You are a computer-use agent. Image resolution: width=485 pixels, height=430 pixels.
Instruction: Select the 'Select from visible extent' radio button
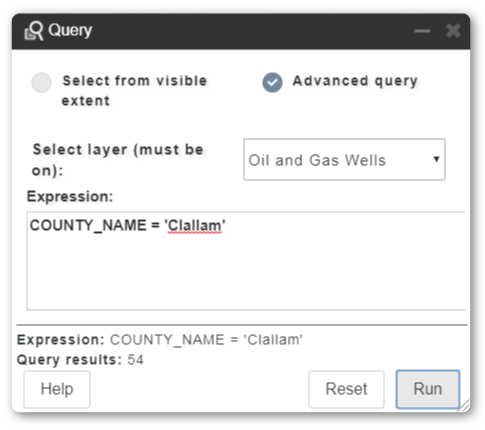(41, 82)
